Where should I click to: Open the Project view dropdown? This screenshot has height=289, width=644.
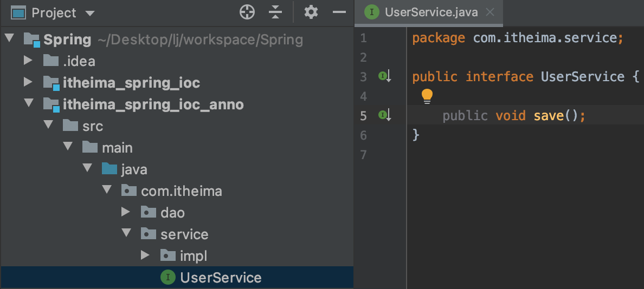[90, 13]
